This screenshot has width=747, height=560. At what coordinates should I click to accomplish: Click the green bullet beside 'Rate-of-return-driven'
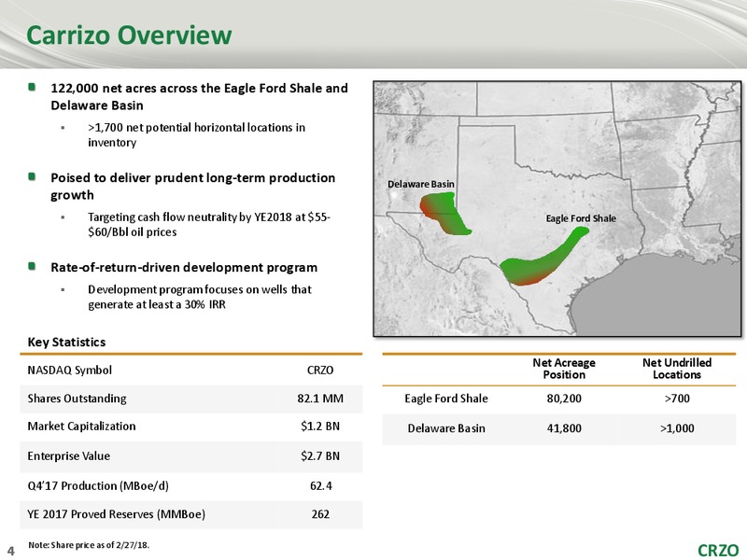click(32, 266)
